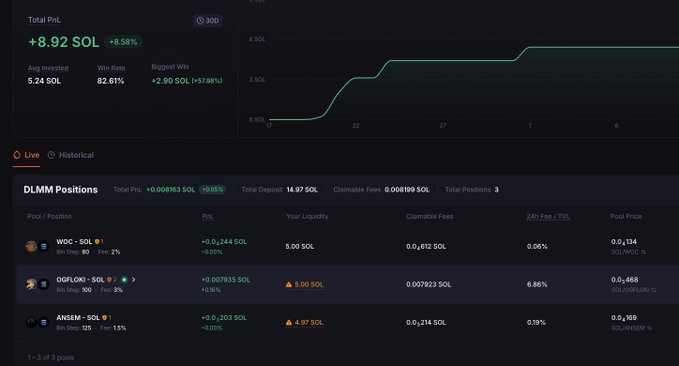
Task: Click the Historical tab clock icon
Action: (x=51, y=155)
